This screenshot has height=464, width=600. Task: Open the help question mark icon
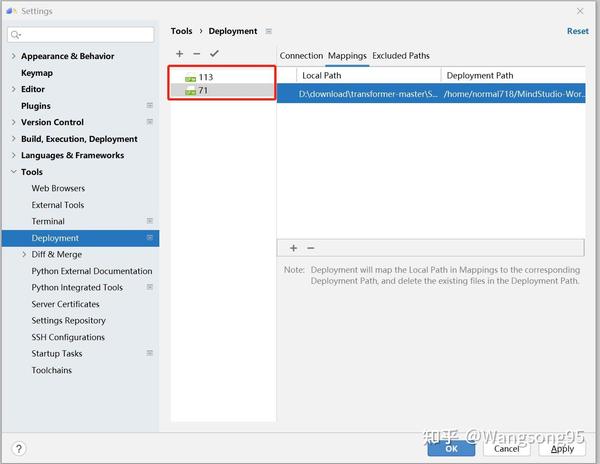(x=17, y=449)
